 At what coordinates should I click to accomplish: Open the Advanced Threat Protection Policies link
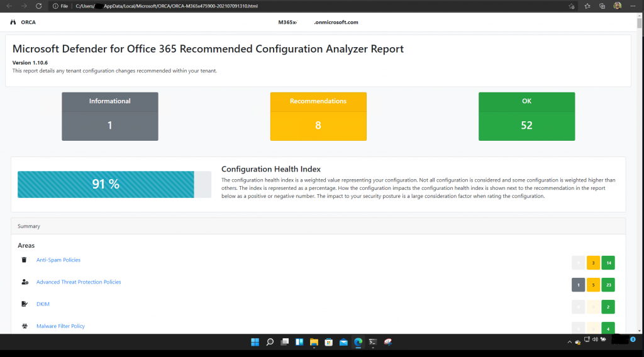(79, 282)
